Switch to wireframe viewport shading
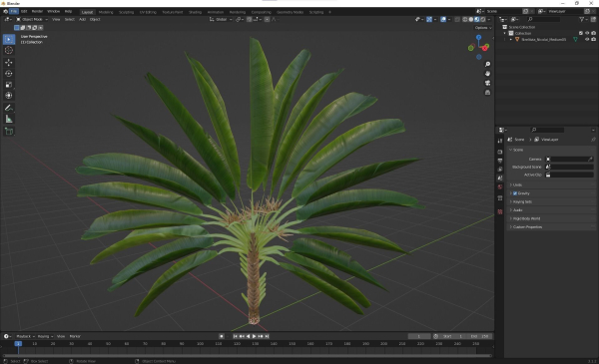The width and height of the screenshot is (599, 364). (x=465, y=20)
